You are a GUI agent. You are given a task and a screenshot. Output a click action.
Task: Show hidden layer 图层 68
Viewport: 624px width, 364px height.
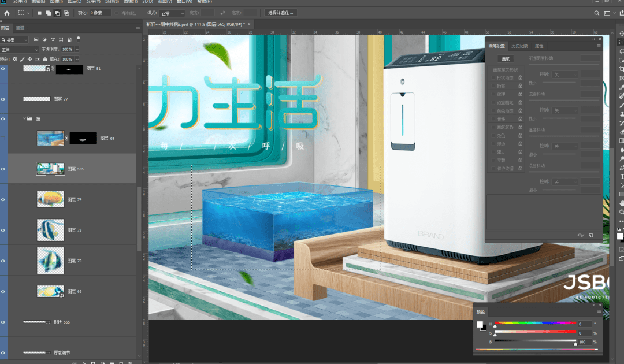pos(3,139)
